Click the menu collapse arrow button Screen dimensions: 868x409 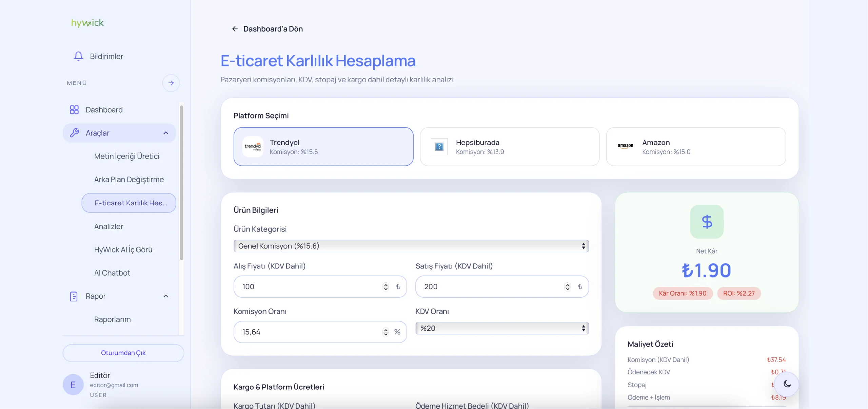click(171, 83)
